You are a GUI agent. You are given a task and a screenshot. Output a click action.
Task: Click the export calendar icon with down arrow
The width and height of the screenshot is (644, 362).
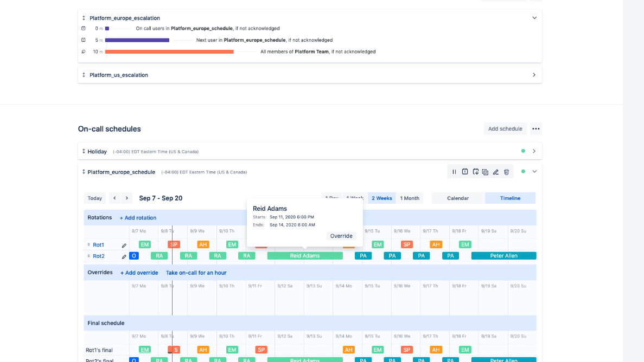[x=475, y=172]
